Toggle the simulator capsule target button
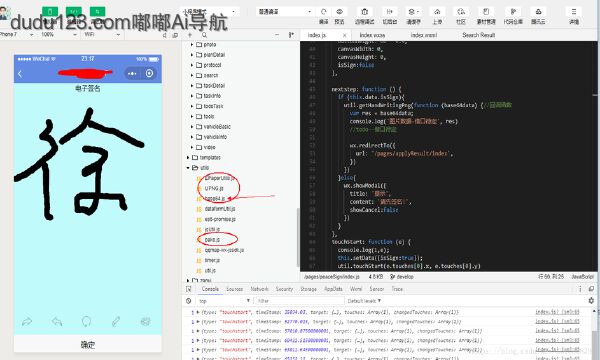The width and height of the screenshot is (600, 360). coord(149,73)
